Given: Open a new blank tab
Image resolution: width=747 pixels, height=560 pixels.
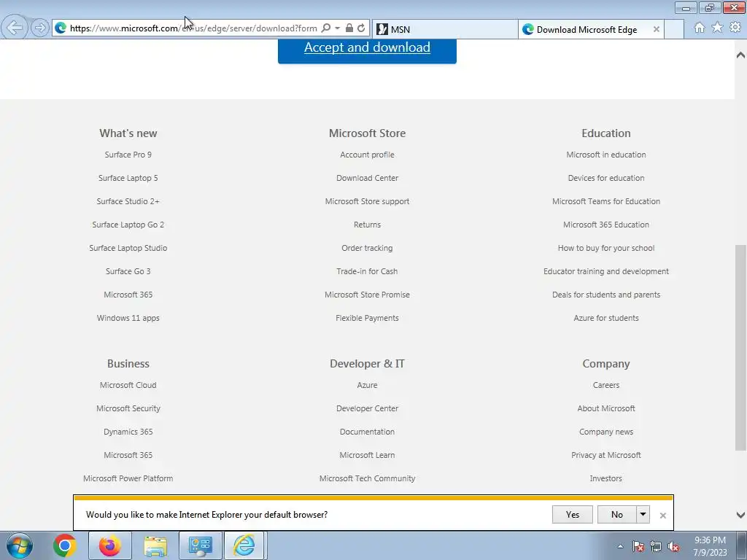Looking at the screenshot, I should (673, 29).
